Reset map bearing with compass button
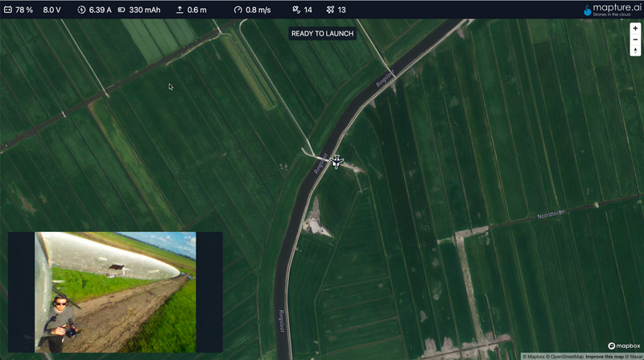This screenshot has height=360, width=644. pos(635,50)
